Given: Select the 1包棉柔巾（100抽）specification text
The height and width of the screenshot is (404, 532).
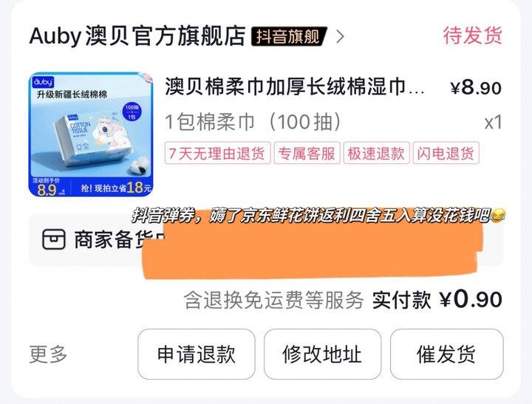Looking at the screenshot, I should 253,122.
